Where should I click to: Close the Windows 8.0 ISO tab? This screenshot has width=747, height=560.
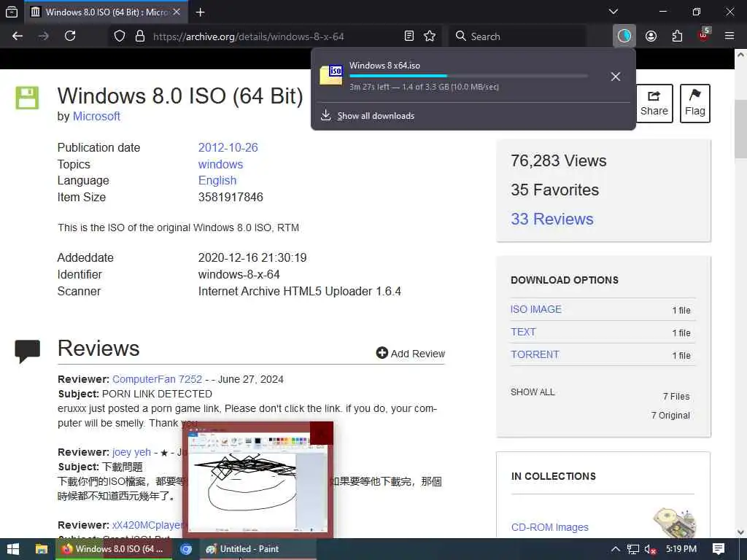[177, 12]
